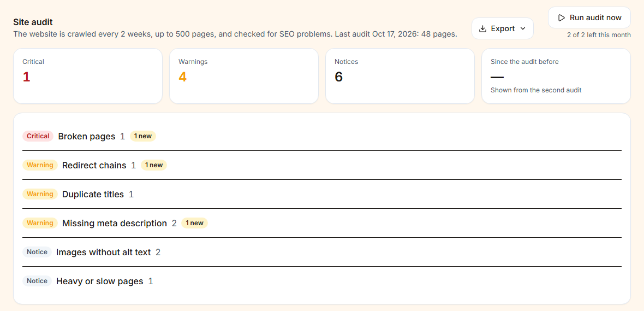
Task: Click Warning badge beside Duplicate titles
Action: pos(40,194)
